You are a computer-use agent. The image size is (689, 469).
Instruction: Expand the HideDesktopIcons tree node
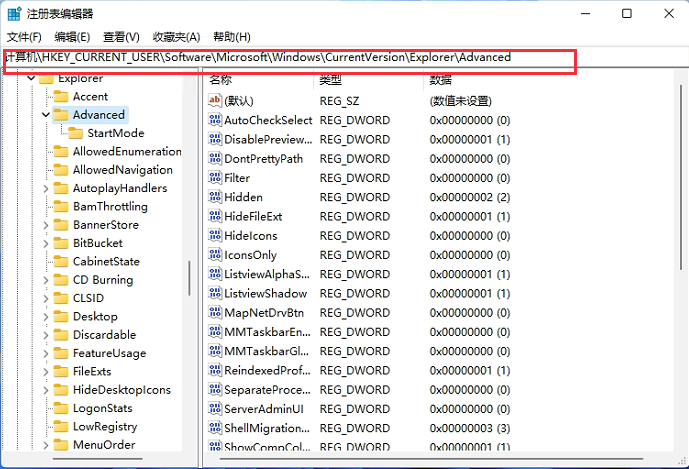click(46, 390)
